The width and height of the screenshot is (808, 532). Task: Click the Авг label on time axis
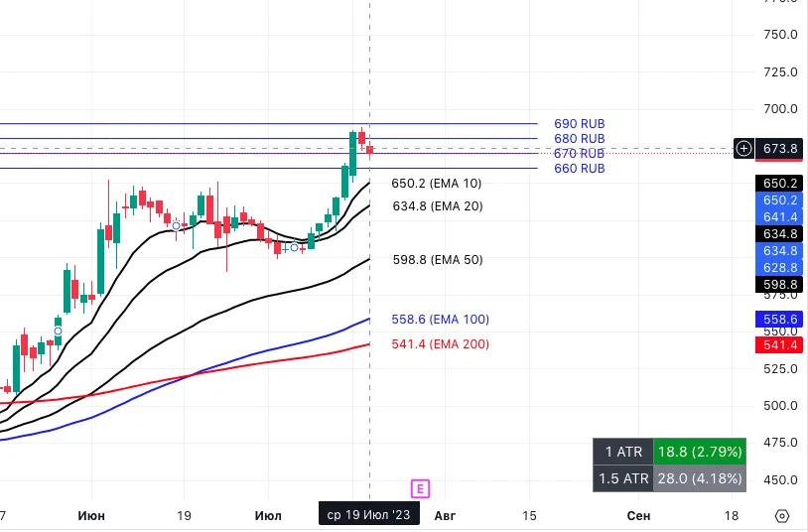coord(445,516)
